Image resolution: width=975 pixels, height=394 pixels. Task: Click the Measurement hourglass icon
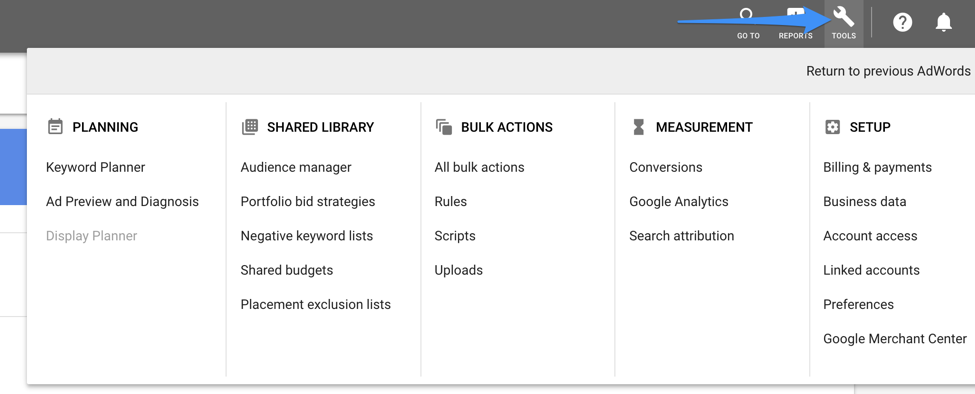coord(639,127)
